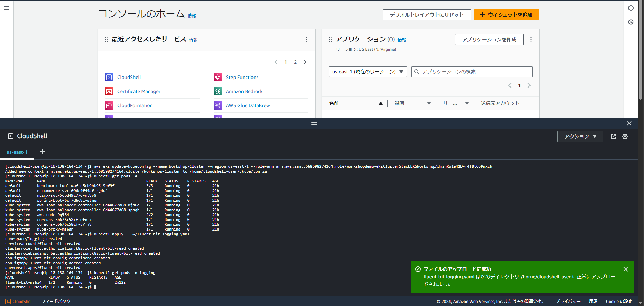Click the 送信元アカウント column header

tap(500, 103)
